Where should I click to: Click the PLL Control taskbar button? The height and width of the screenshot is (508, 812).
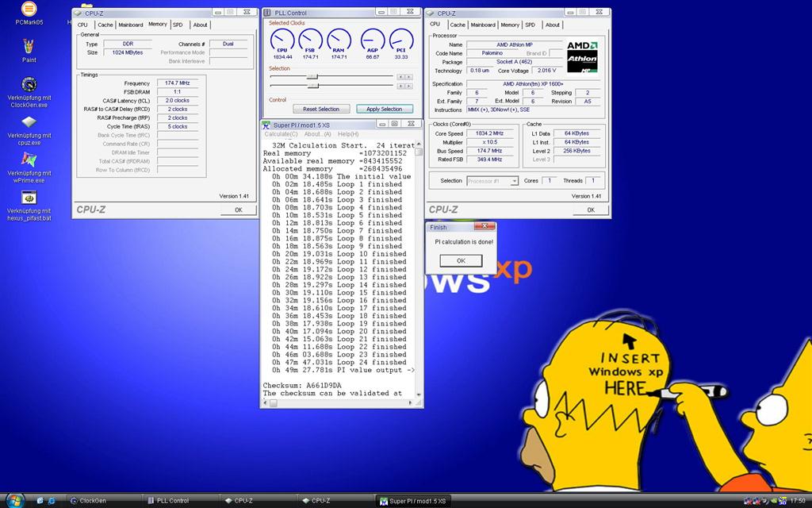[x=182, y=501]
